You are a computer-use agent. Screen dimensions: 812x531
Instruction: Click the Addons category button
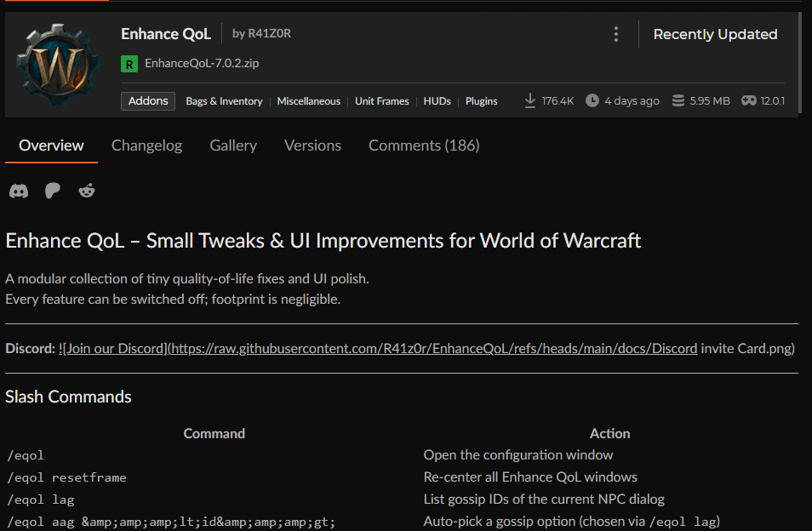coord(148,101)
